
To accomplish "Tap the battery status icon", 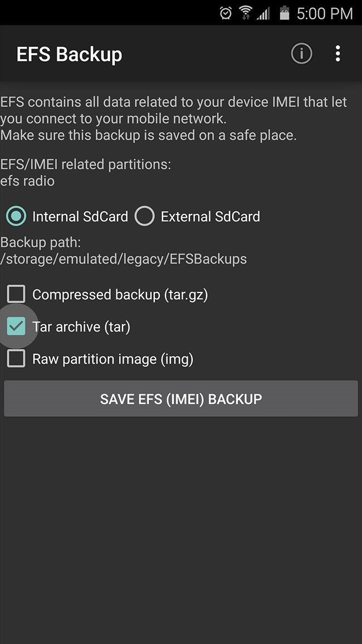I will [x=284, y=13].
